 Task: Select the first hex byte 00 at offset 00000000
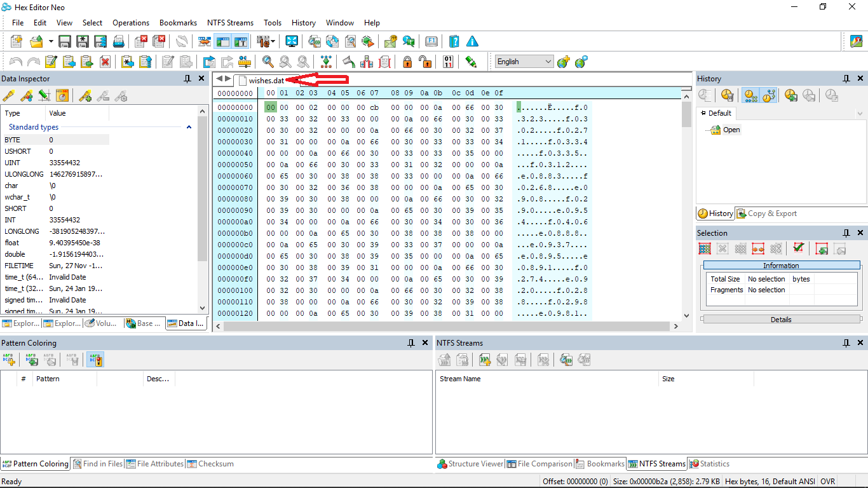[271, 107]
